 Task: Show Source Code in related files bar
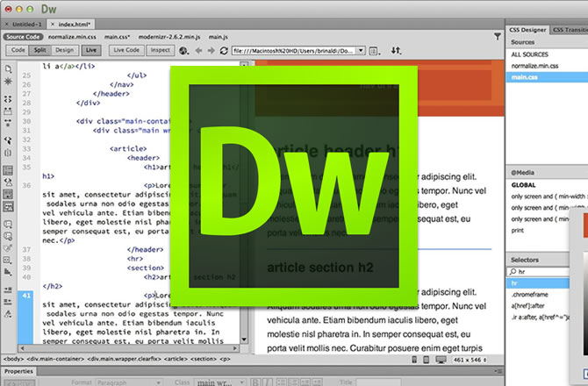(x=23, y=37)
